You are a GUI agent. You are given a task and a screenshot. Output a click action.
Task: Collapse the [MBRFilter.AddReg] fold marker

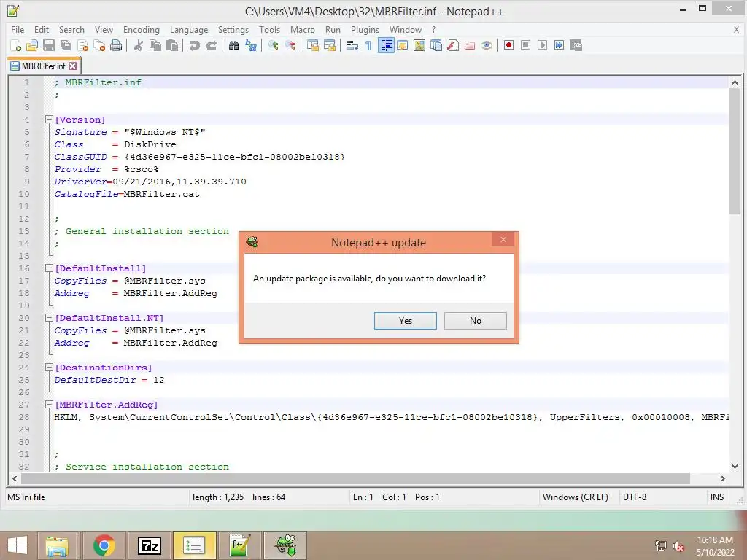(49, 404)
